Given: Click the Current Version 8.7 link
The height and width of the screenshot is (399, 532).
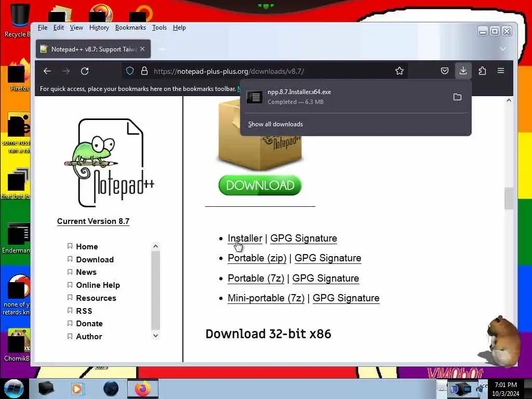Looking at the screenshot, I should [x=93, y=221].
